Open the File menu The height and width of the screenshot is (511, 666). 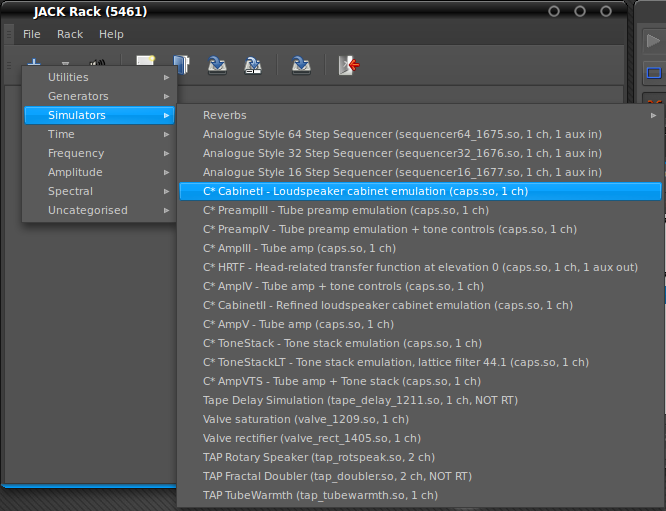tap(32, 34)
